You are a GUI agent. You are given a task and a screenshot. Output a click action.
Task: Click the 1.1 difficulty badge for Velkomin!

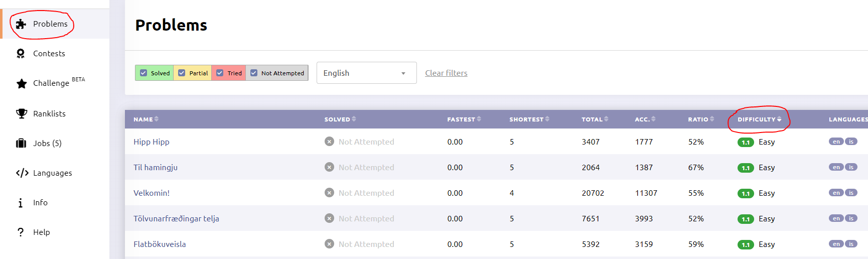pos(746,194)
